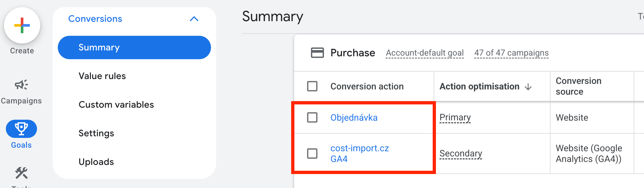Tick the select-all checkbox in header
The image size is (644, 188).
(312, 86)
